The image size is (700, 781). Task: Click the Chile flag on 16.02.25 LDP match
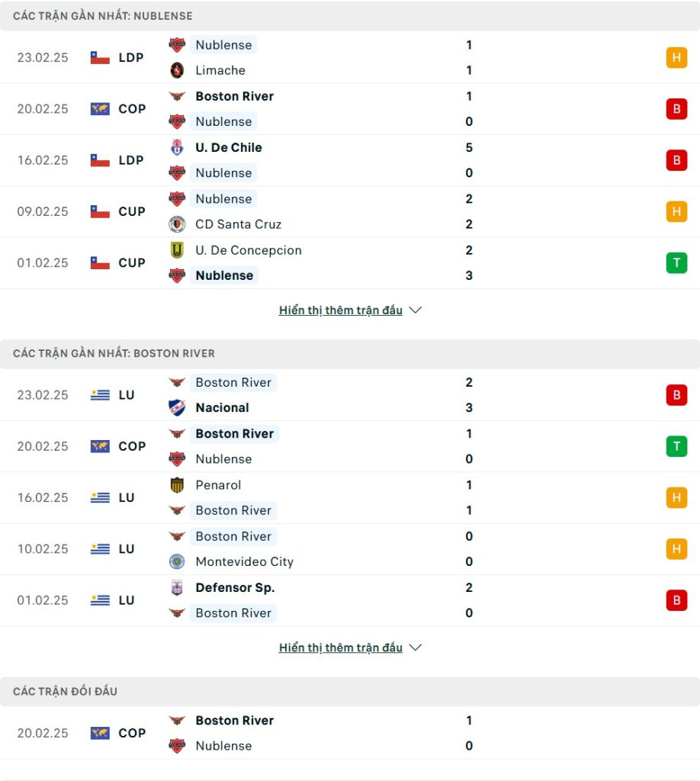click(x=100, y=160)
